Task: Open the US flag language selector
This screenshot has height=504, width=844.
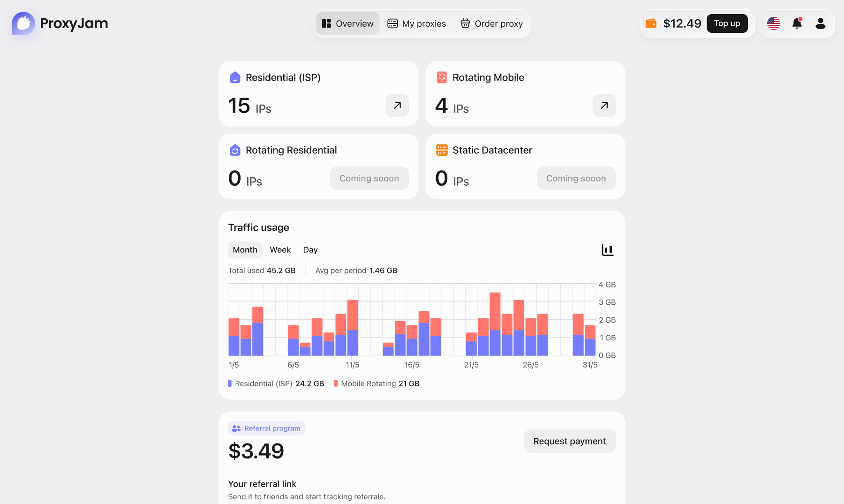Action: (774, 23)
